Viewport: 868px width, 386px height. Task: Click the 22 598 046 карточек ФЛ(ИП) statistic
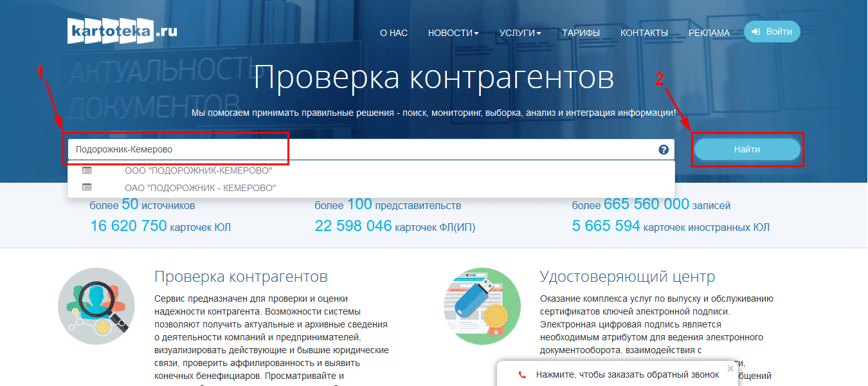395,226
